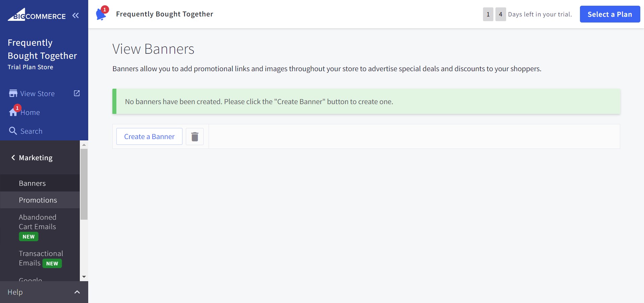The height and width of the screenshot is (303, 644).
Task: Click the notification bell icon
Action: click(101, 14)
